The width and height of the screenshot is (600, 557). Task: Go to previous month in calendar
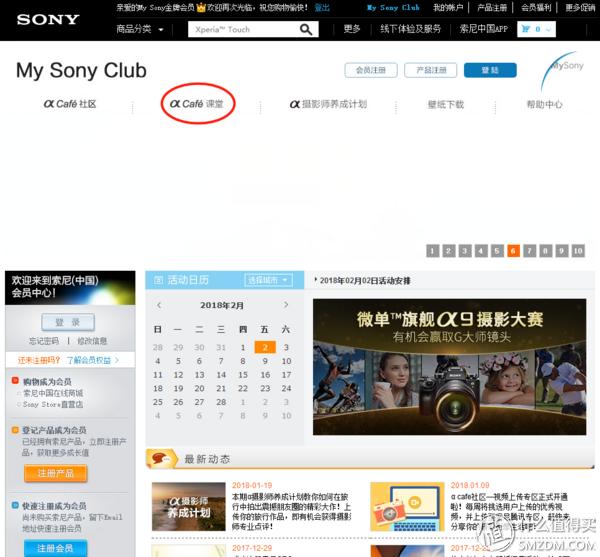[159, 305]
